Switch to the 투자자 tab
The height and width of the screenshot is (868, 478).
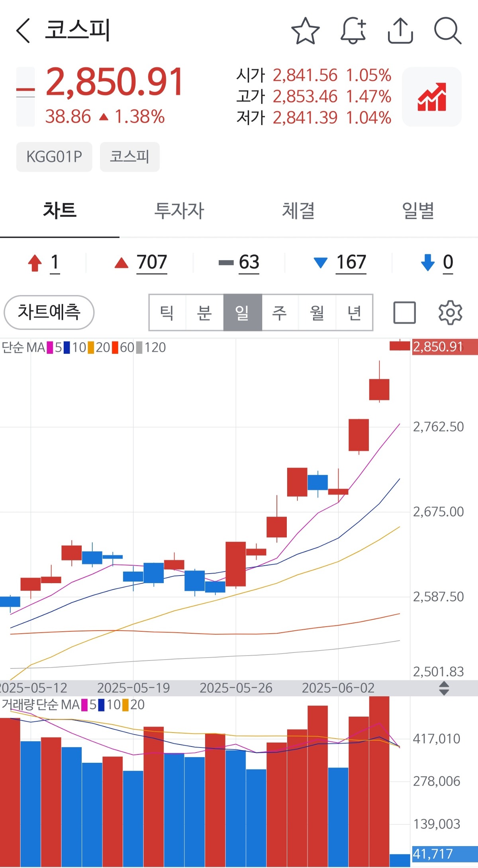[179, 211]
